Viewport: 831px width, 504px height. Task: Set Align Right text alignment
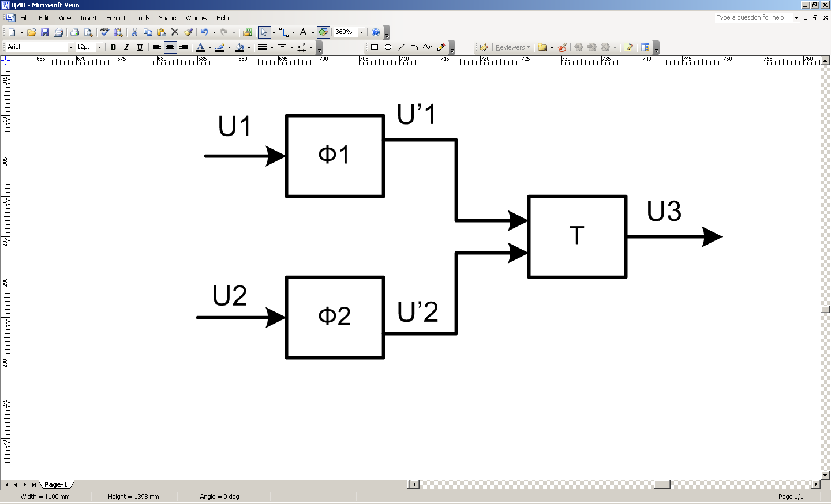coord(184,47)
